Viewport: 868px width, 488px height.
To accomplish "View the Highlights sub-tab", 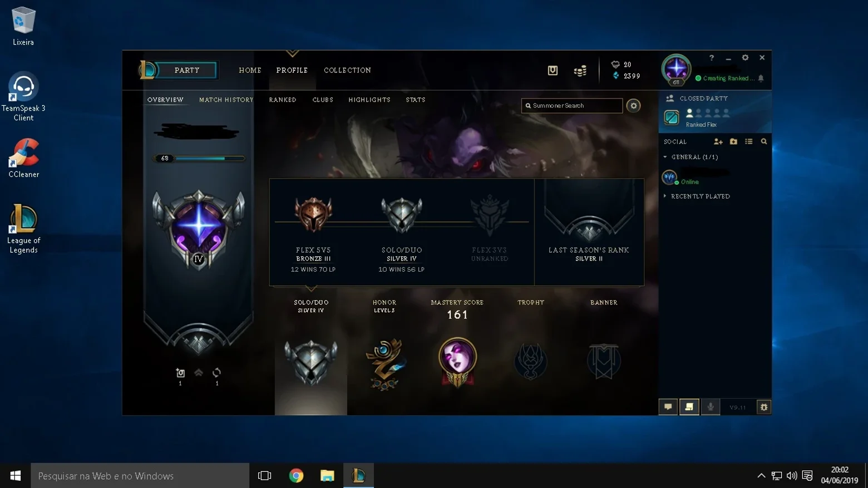I will click(369, 100).
